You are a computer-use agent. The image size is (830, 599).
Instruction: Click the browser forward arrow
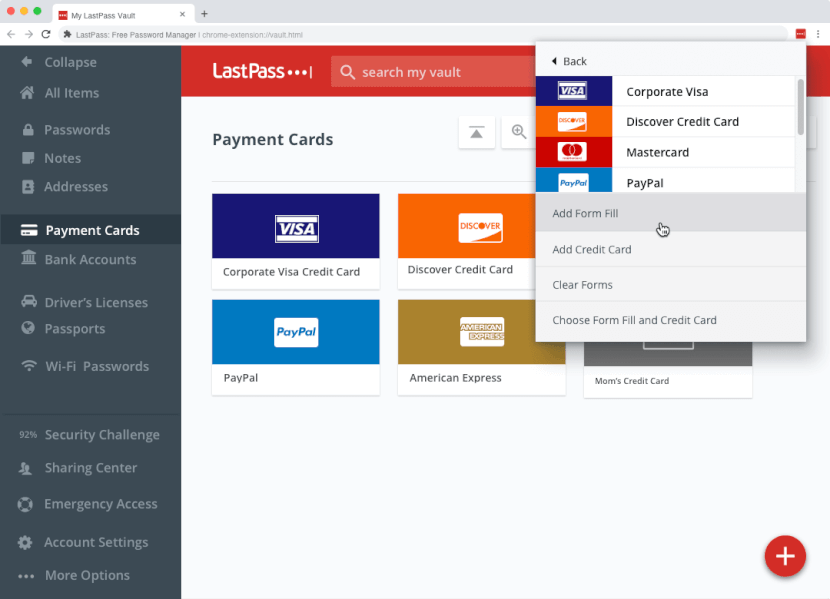[x=29, y=34]
